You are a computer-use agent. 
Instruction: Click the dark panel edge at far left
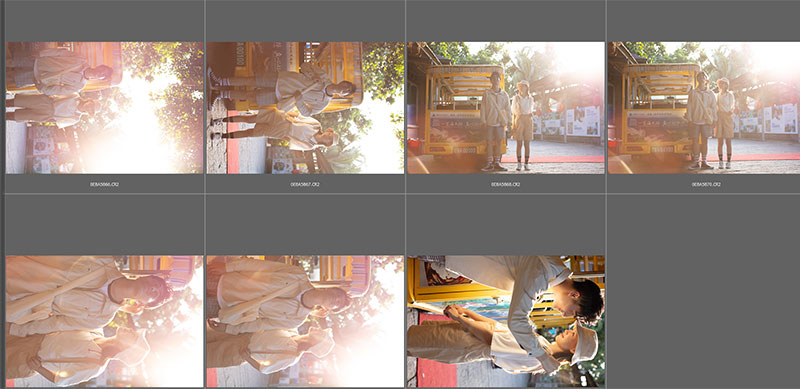pyautogui.click(x=2, y=194)
